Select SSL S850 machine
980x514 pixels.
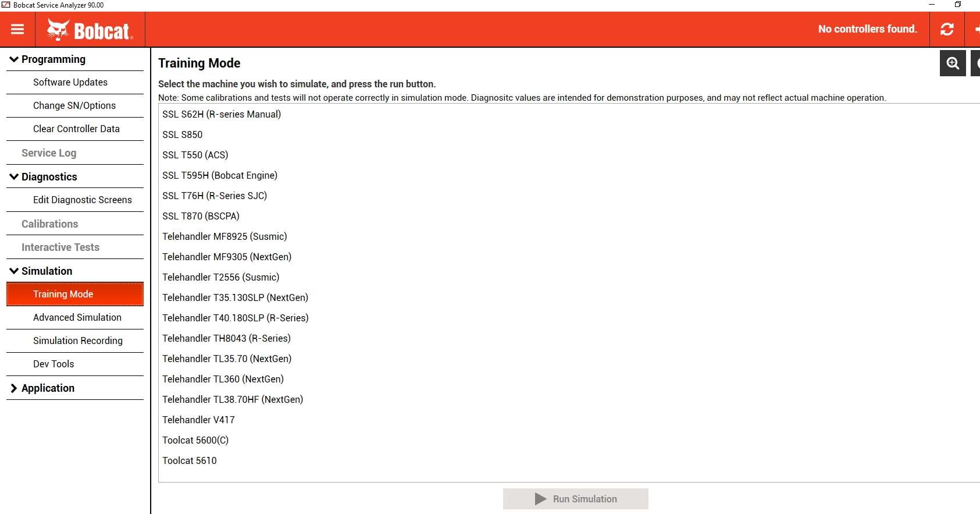pyautogui.click(x=182, y=134)
